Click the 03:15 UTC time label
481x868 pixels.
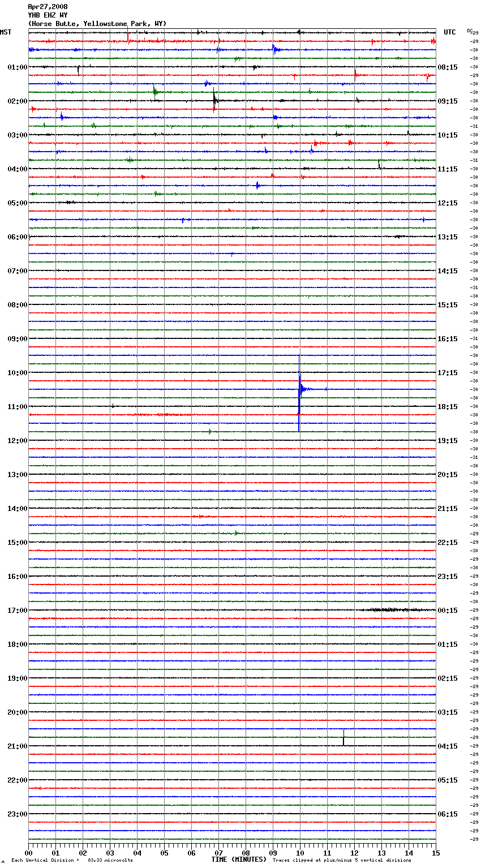[448, 712]
